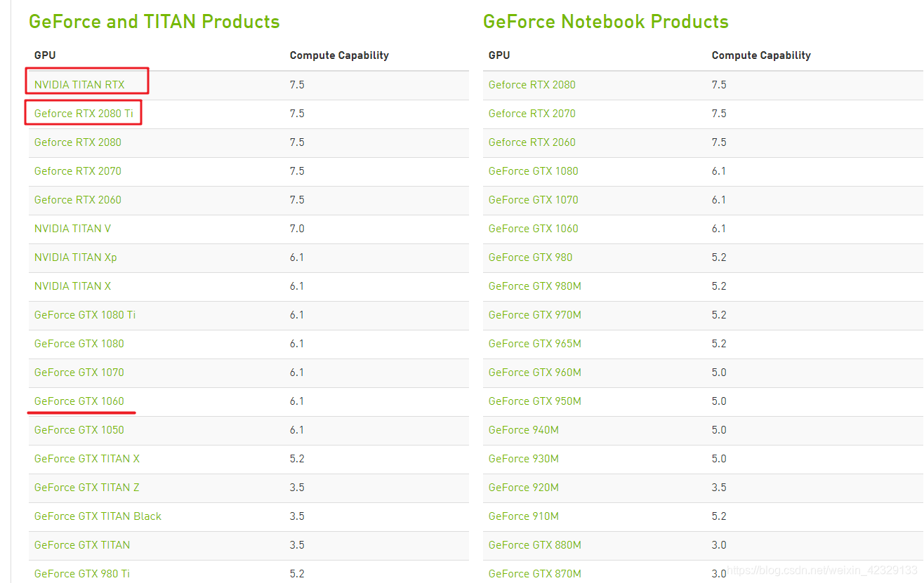Click the GPU column header in Notebook Products table
The image size is (924, 583).
499,55
